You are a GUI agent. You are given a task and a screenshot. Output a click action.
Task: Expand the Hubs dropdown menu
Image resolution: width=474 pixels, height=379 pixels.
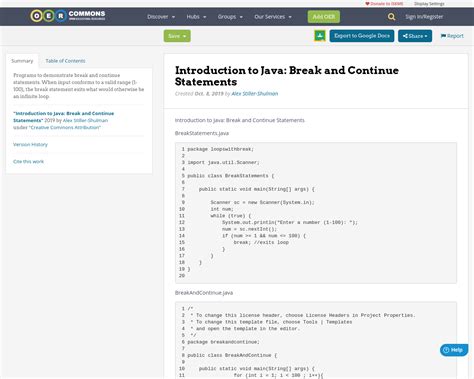[x=196, y=17]
